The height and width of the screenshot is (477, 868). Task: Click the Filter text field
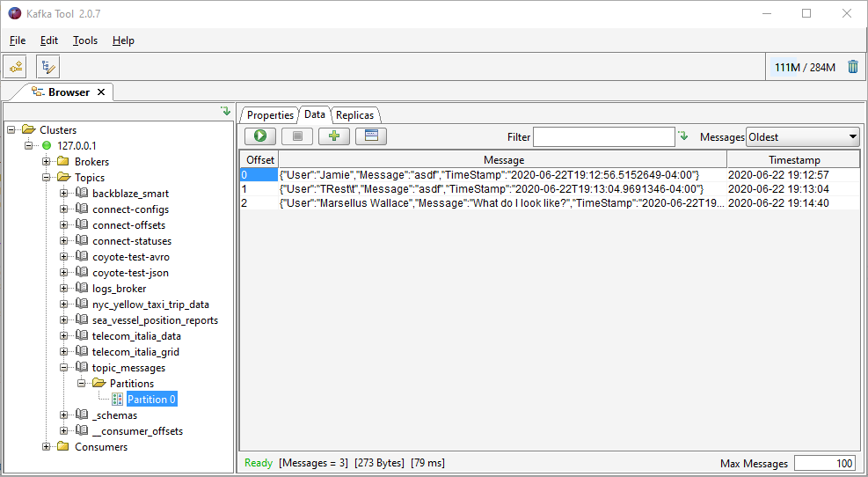[604, 136]
